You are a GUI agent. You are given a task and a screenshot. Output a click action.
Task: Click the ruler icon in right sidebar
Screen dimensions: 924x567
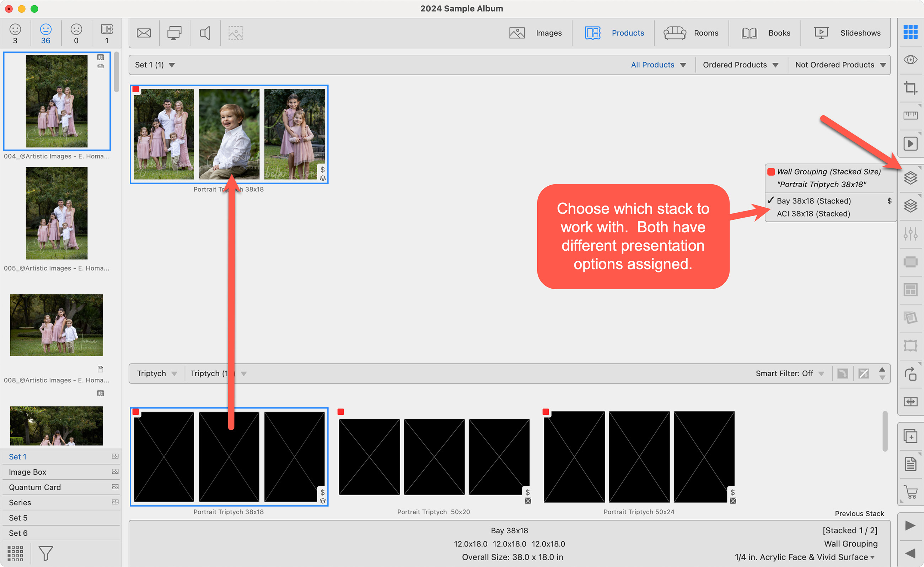coord(910,115)
